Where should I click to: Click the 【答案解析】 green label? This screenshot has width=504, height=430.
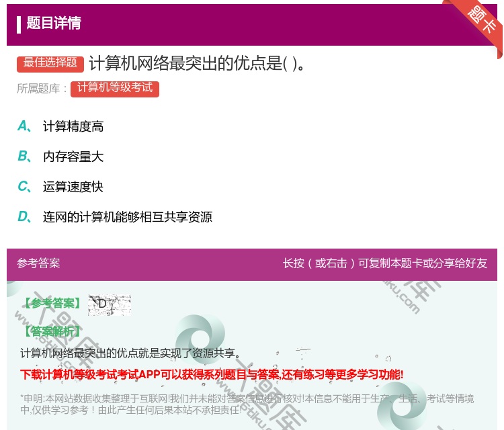pyautogui.click(x=52, y=331)
